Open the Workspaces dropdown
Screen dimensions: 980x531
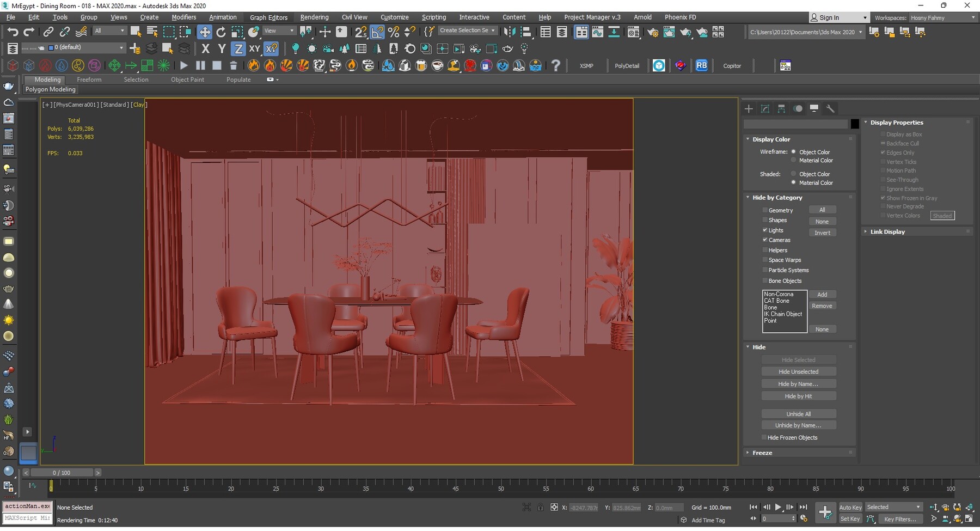(x=973, y=17)
